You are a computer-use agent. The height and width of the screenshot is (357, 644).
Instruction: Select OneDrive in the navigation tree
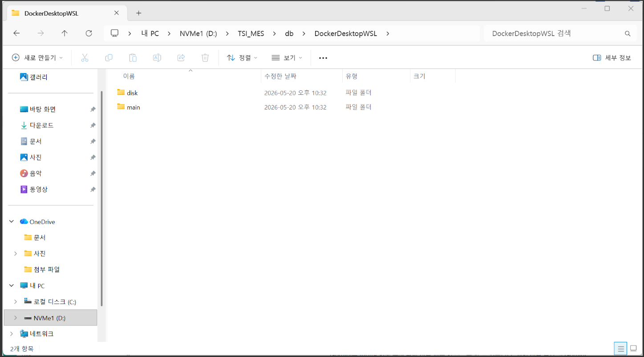point(42,222)
